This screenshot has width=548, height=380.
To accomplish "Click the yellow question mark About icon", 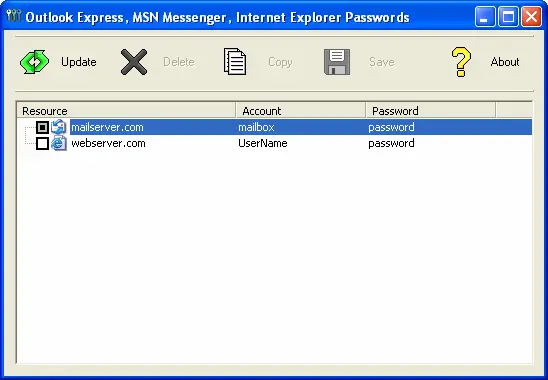I will click(461, 62).
